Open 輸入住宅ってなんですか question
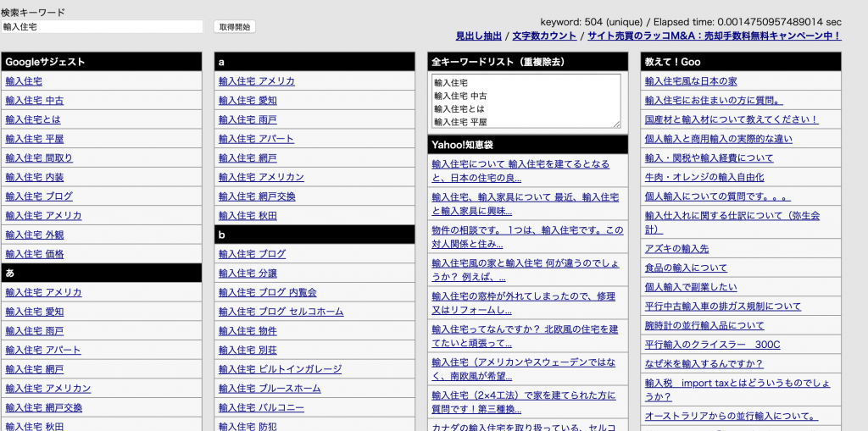Viewport: 868px width, 431px height. tap(525, 336)
